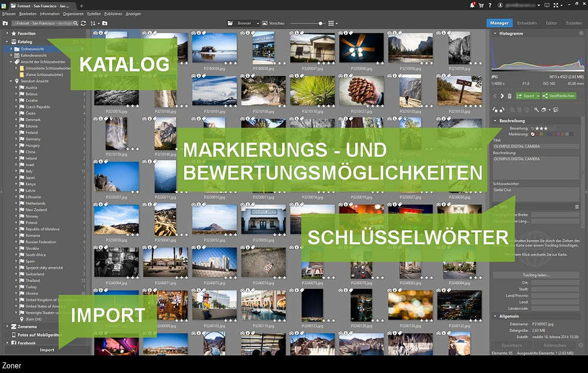Click the Veröffentlichen button
The image size is (588, 373).
point(559,96)
